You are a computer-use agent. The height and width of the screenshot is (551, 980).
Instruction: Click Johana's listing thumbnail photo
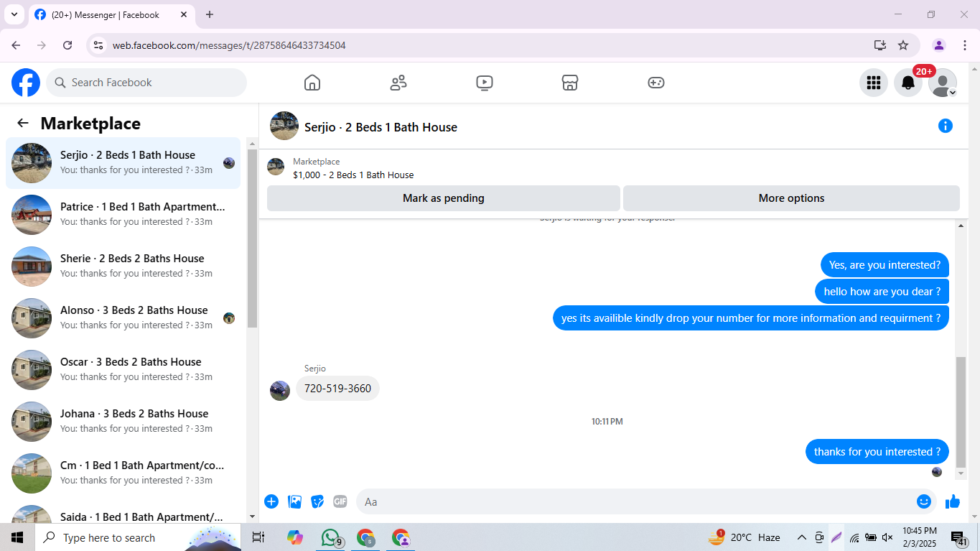tap(32, 422)
